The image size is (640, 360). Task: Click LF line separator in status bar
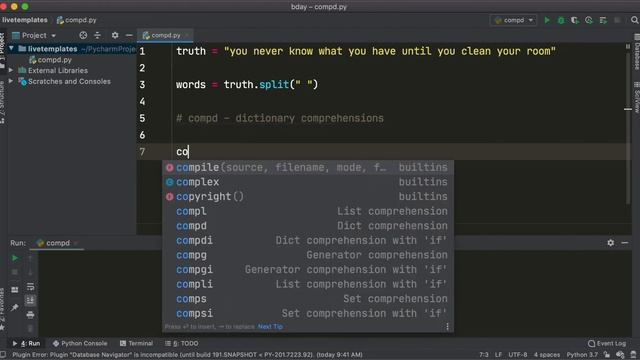[498, 355]
